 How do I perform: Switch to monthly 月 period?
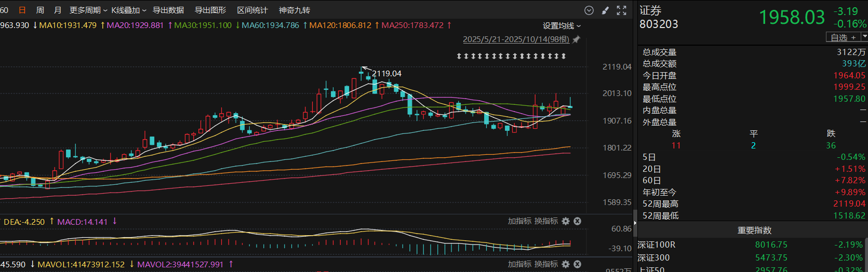[x=58, y=10]
